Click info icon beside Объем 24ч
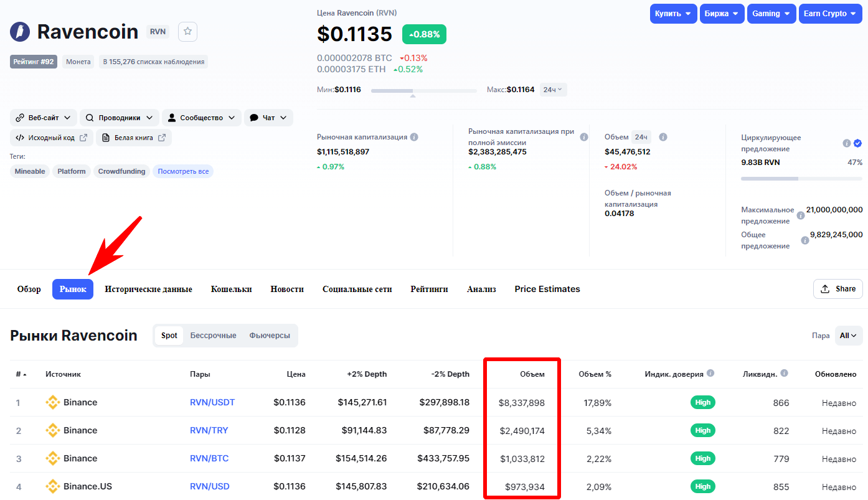Viewport: 868px width, 500px height. (x=663, y=137)
